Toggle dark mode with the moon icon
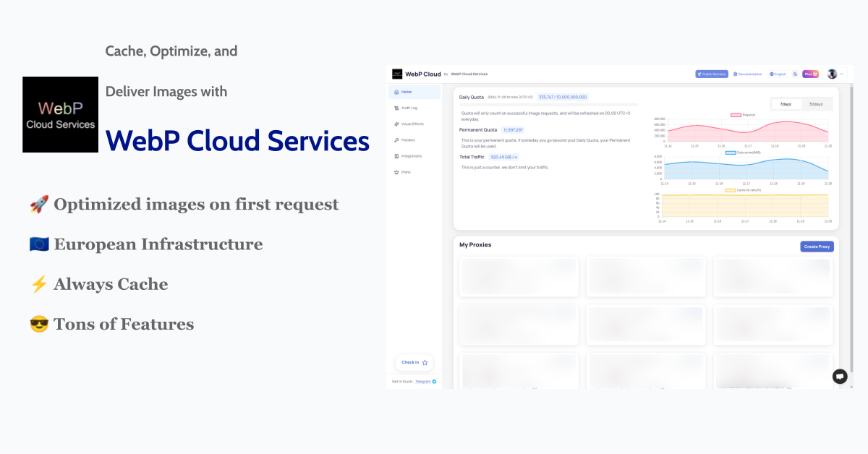The image size is (868, 454). [x=795, y=74]
